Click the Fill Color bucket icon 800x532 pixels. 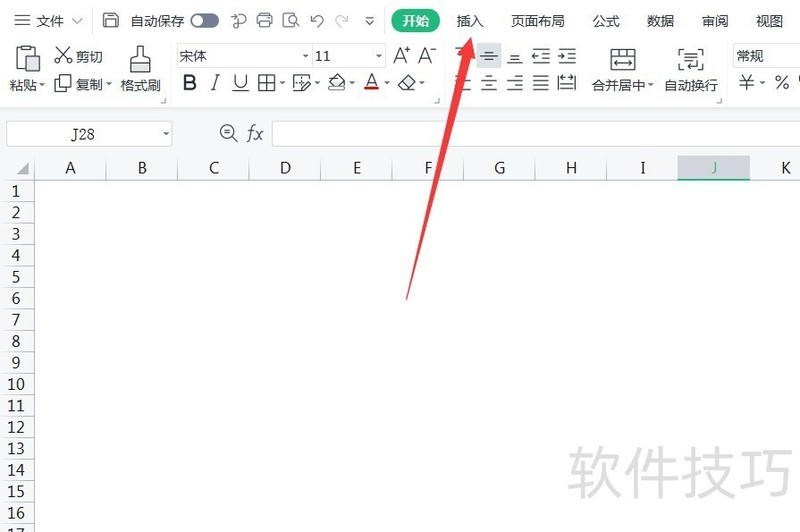pyautogui.click(x=337, y=83)
